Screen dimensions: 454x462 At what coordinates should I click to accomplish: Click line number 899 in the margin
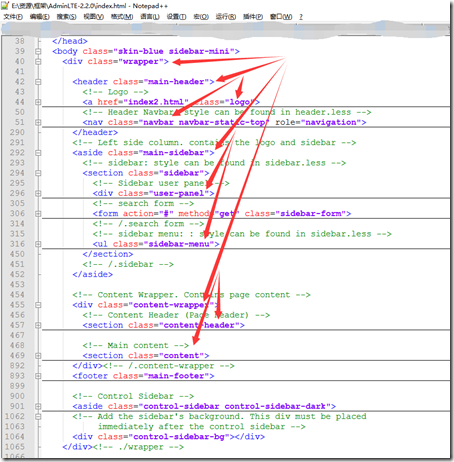[x=17, y=386]
